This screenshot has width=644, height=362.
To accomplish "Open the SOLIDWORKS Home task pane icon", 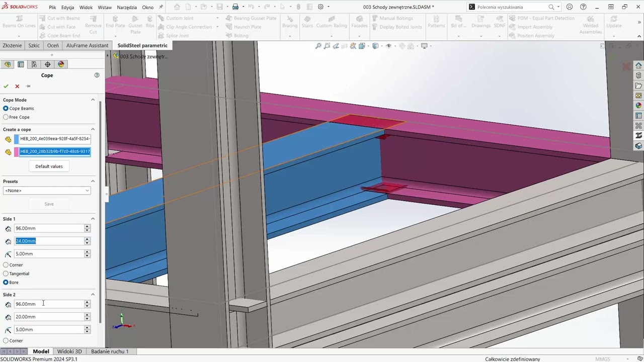I will coord(638,66).
